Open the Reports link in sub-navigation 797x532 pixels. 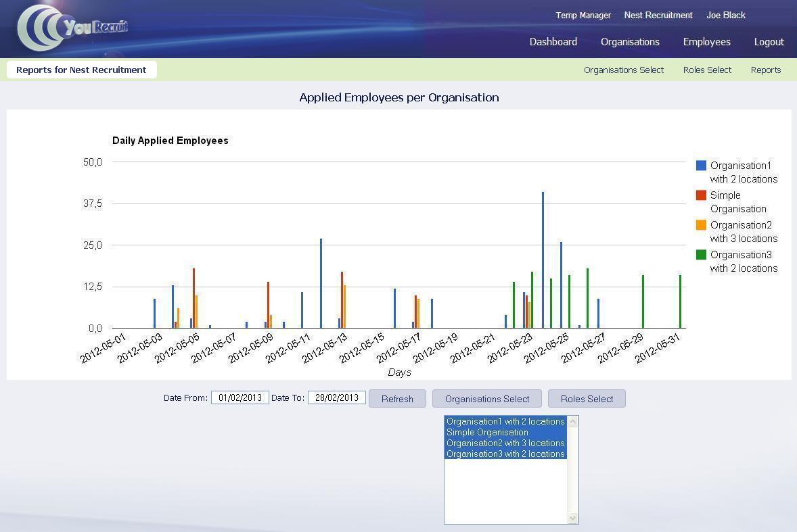[x=765, y=70]
